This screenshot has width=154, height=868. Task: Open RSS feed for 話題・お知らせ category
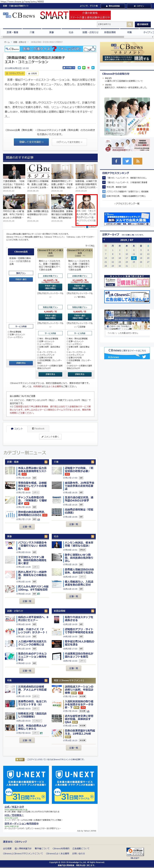(x=46, y=611)
